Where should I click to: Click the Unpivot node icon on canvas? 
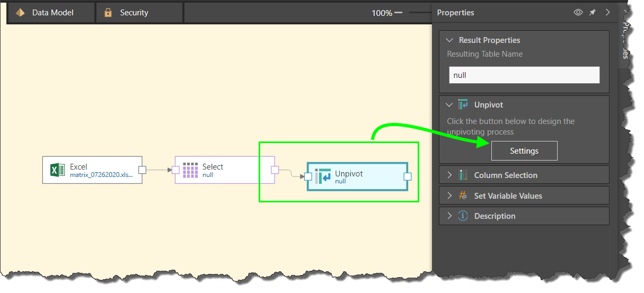tap(323, 176)
